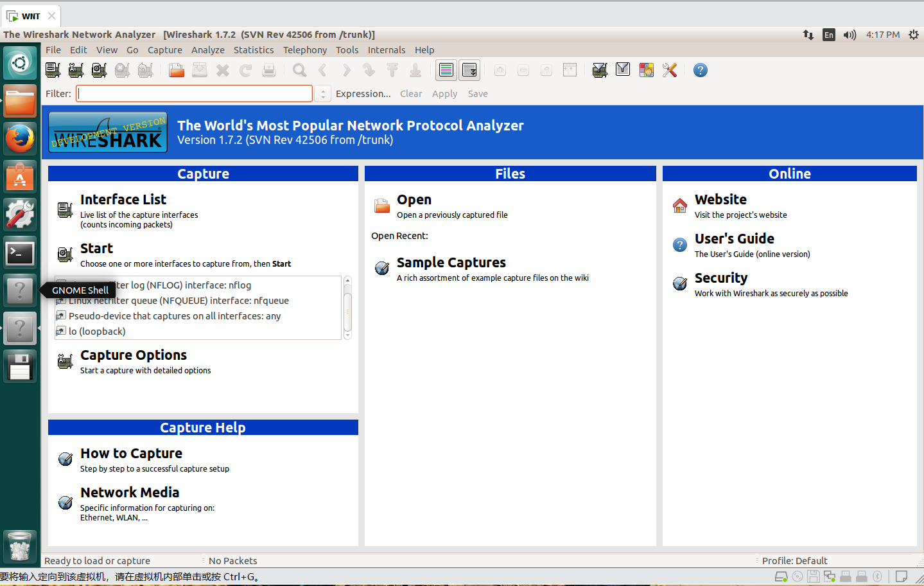Click the go to last packet icon
Image resolution: width=924 pixels, height=586 pixels.
415,70
